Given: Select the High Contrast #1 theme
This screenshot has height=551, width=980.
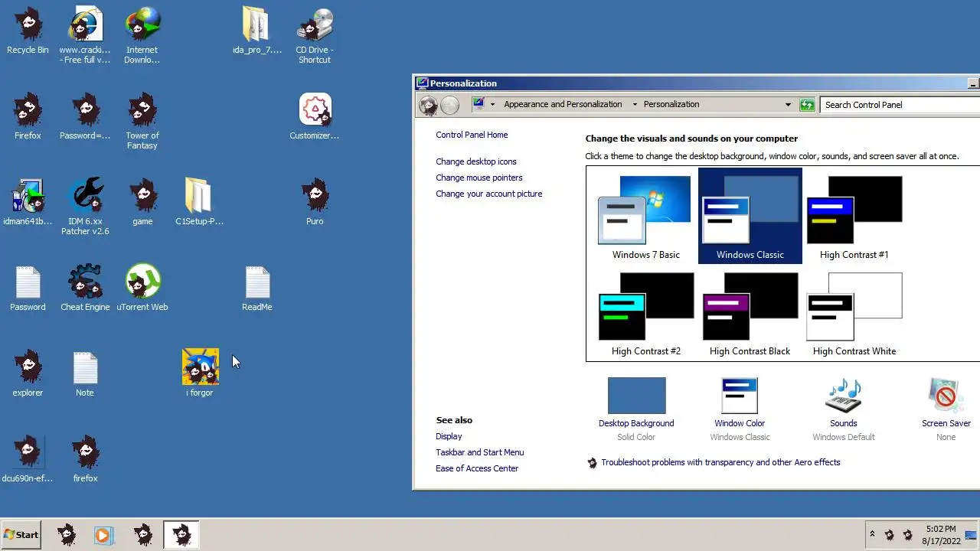Looking at the screenshot, I should coord(854,217).
